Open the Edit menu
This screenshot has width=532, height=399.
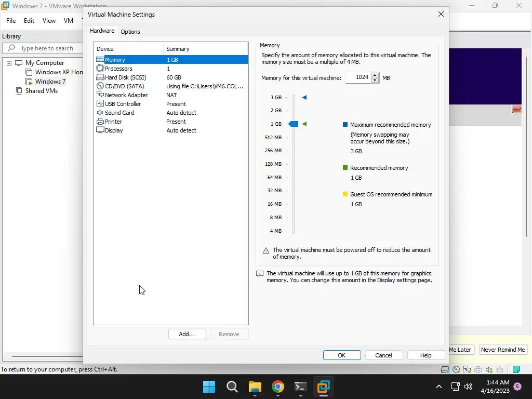click(29, 21)
